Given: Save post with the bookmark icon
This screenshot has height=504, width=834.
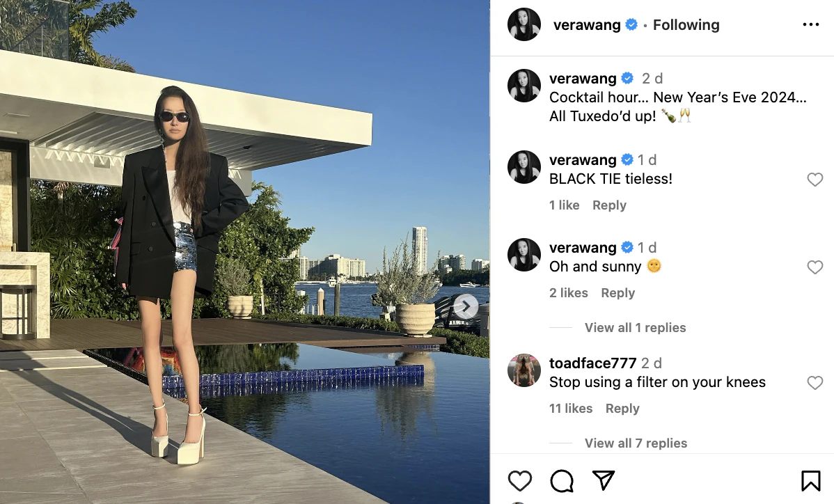Looking at the screenshot, I should 810,480.
